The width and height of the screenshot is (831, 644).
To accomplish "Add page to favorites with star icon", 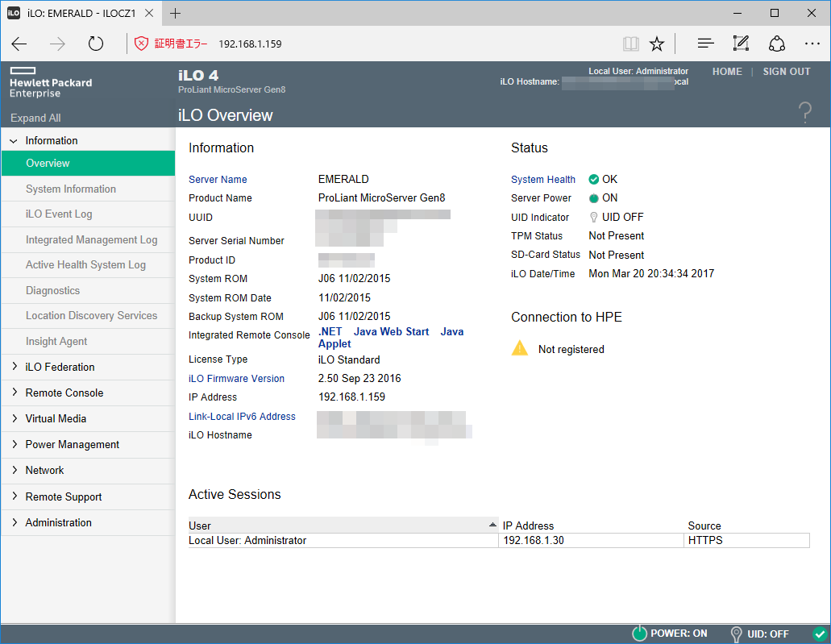I will coord(657,44).
